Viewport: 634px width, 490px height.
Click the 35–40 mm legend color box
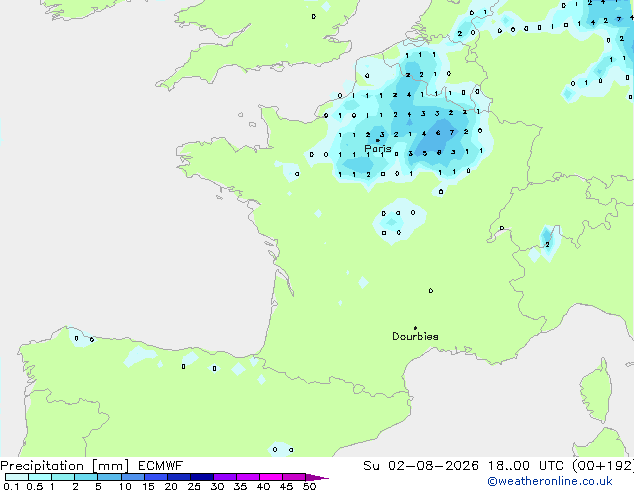click(x=248, y=477)
